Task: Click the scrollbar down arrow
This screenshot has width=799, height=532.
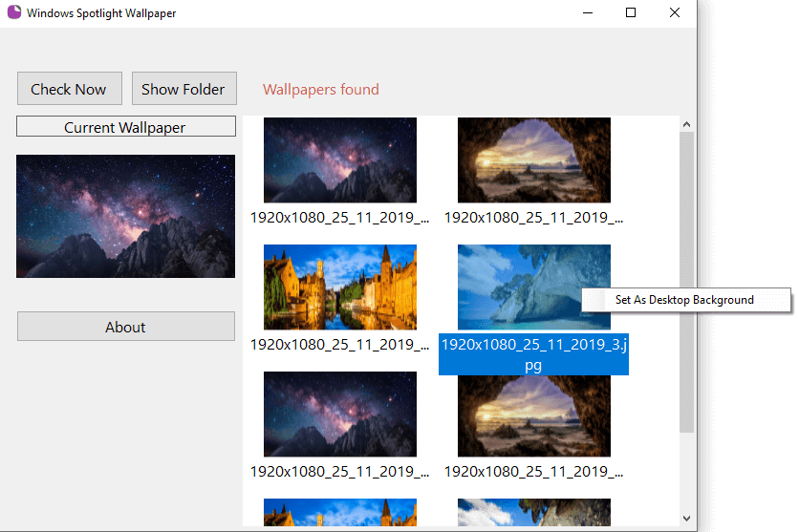Action: 686,519
